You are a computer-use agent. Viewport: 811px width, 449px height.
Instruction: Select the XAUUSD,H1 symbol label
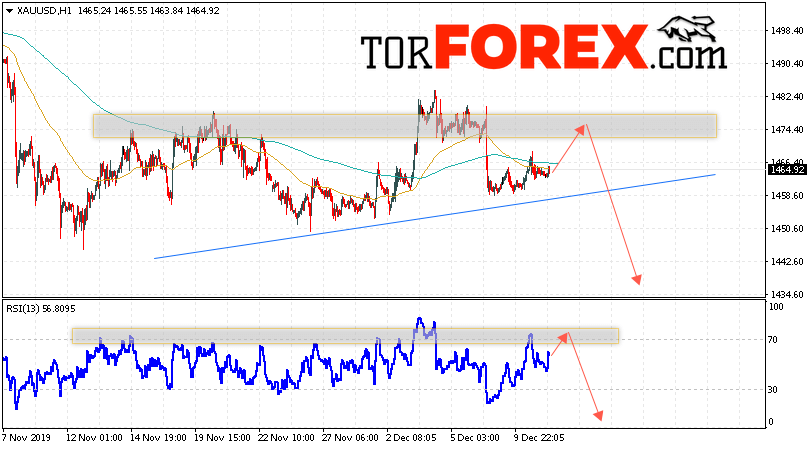pyautogui.click(x=44, y=11)
